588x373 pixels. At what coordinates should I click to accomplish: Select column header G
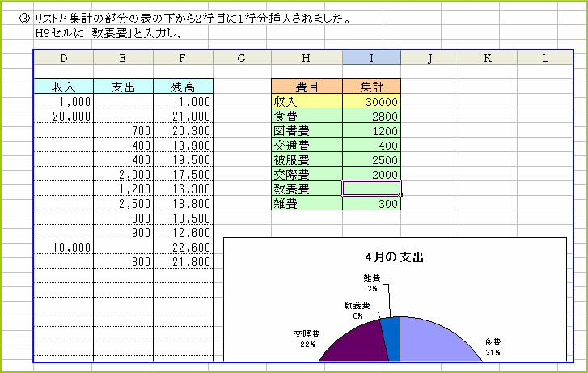242,57
